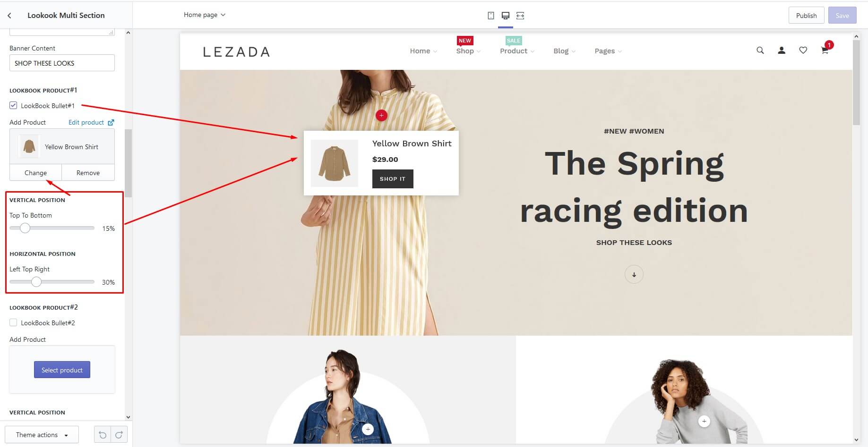The height and width of the screenshot is (447, 868).
Task: Switch to fullscreen preview icon
Action: [520, 16]
